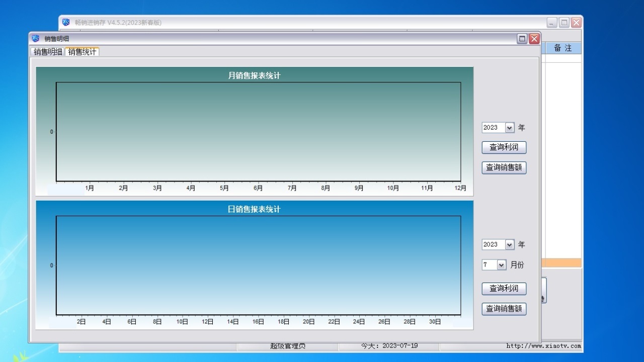Select the 销售统计 tab
This screenshot has height=362, width=644.
pyautogui.click(x=82, y=52)
